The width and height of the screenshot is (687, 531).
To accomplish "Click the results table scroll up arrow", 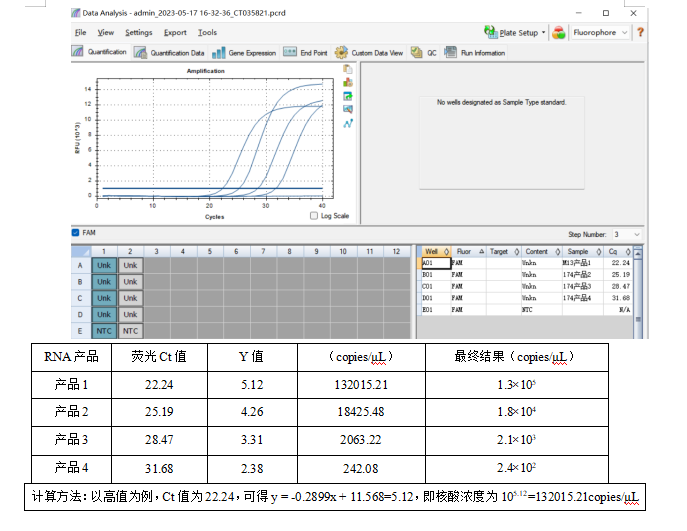I will point(638,253).
